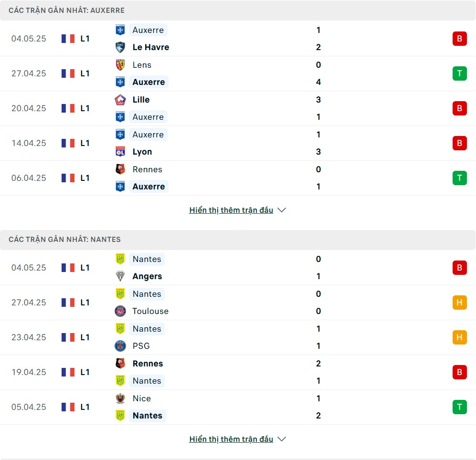This screenshot has width=476, height=460.
Task: Open 'Hiển thị thêm trận đấu' link under Auxerre
Action: point(231,210)
